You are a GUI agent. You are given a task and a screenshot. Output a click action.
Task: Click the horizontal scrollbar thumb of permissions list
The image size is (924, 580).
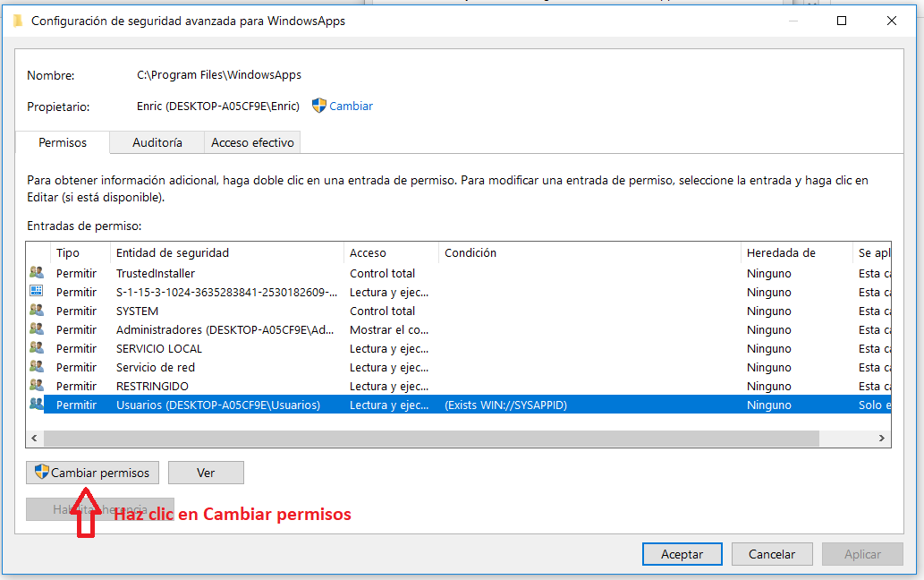point(431,438)
